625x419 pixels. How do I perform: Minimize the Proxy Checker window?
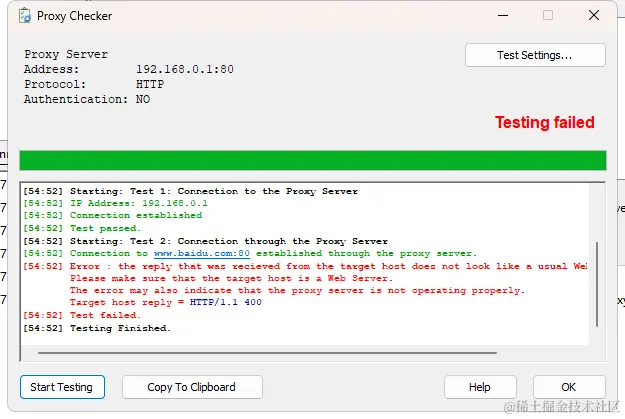coord(503,15)
